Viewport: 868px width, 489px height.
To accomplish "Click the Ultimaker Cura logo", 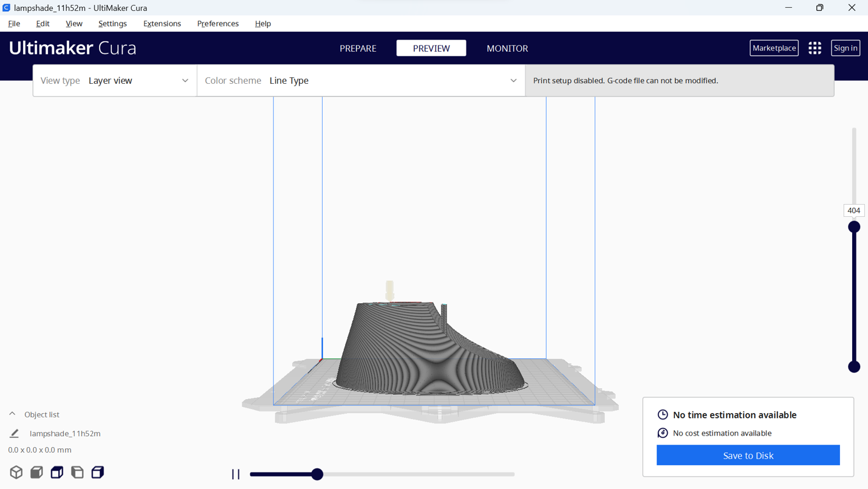I will coord(72,48).
